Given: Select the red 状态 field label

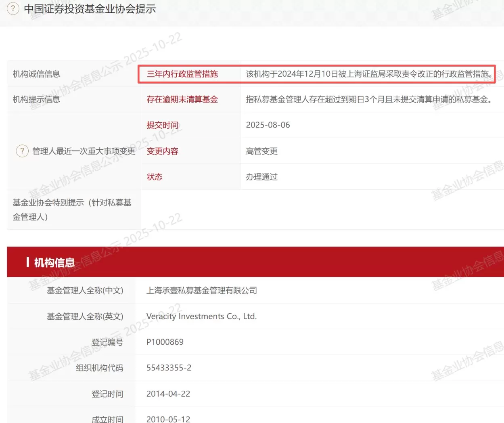Looking at the screenshot, I should pos(155,176).
